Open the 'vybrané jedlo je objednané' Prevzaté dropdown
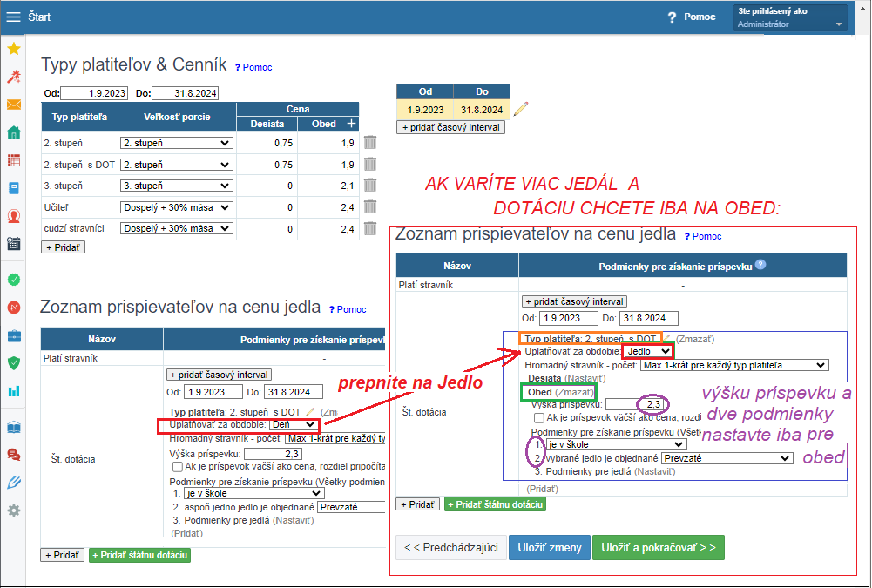The image size is (872, 588). tap(727, 458)
